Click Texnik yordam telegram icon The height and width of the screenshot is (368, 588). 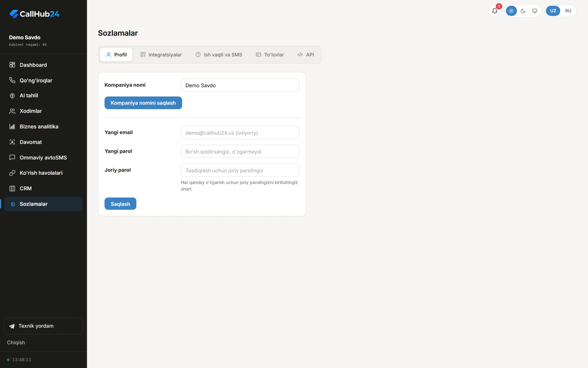[12, 326]
